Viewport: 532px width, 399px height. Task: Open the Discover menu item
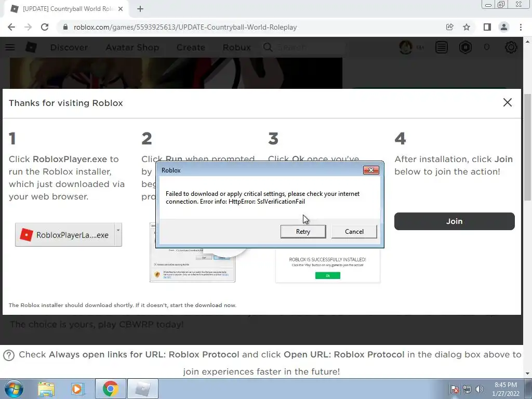click(69, 47)
